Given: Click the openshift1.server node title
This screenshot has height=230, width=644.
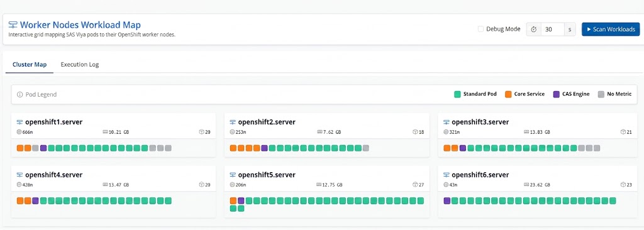Looking at the screenshot, I should pos(54,122).
